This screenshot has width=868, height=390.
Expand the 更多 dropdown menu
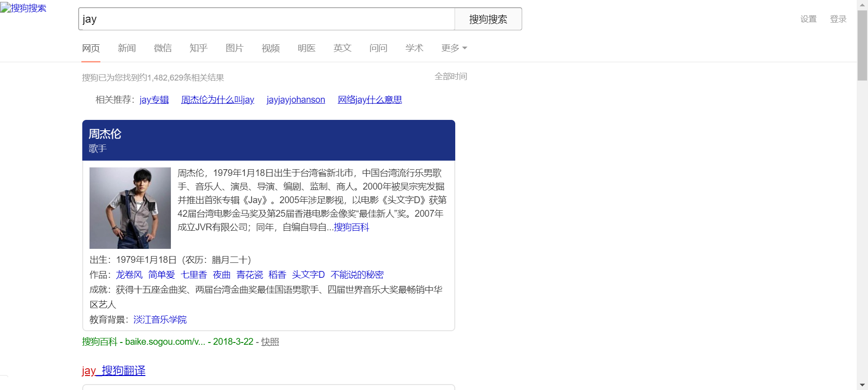(x=454, y=48)
